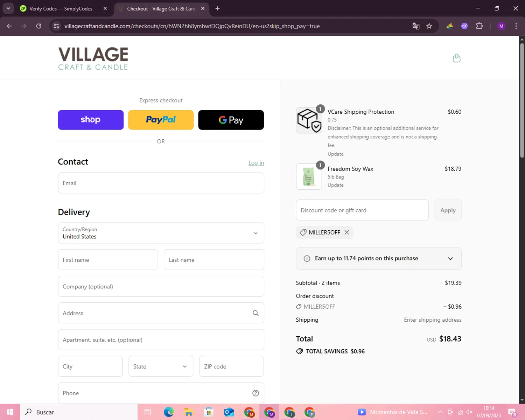Expand the Earn up to 11.74 points panel
The height and width of the screenshot is (420, 525).
click(379, 259)
